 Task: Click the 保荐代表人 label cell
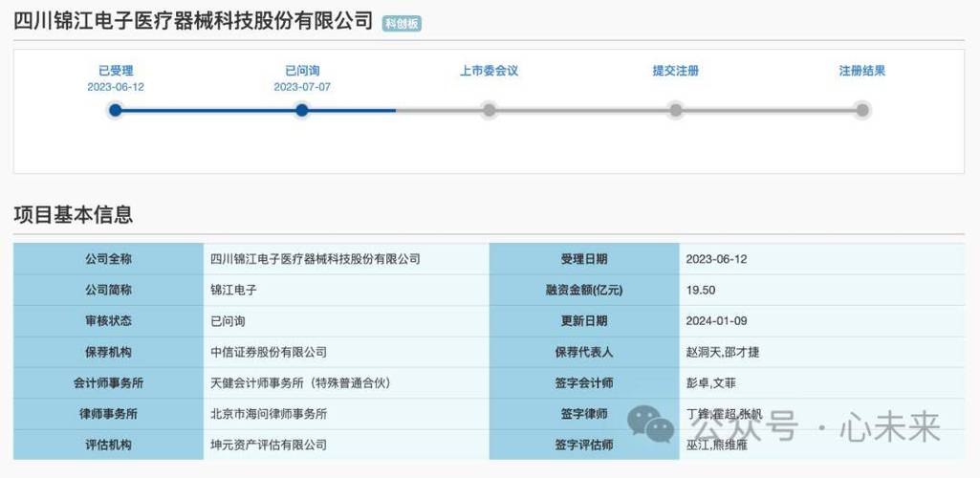(584, 352)
